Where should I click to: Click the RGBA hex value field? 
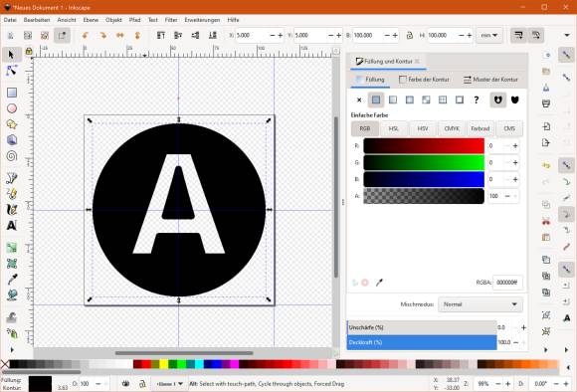click(x=507, y=283)
